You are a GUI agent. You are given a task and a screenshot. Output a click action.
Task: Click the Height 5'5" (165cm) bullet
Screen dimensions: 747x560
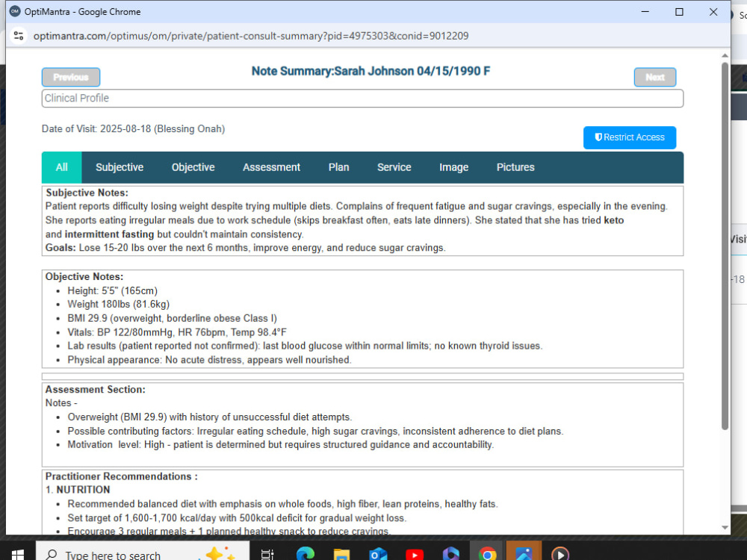pyautogui.click(x=113, y=290)
